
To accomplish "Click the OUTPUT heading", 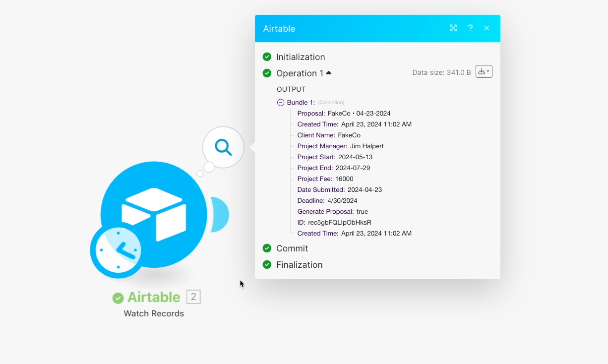I will pyautogui.click(x=291, y=89).
